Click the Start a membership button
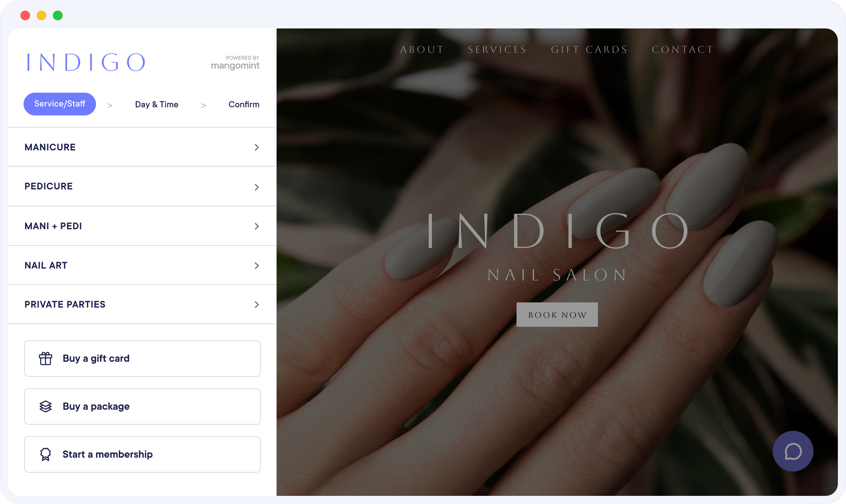Image resolution: width=846 pixels, height=504 pixels. [x=142, y=454]
